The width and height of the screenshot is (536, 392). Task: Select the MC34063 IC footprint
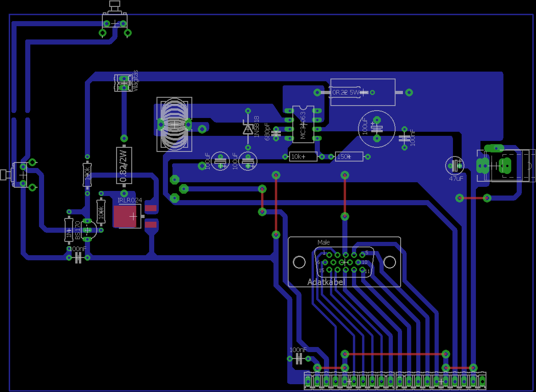coord(303,124)
